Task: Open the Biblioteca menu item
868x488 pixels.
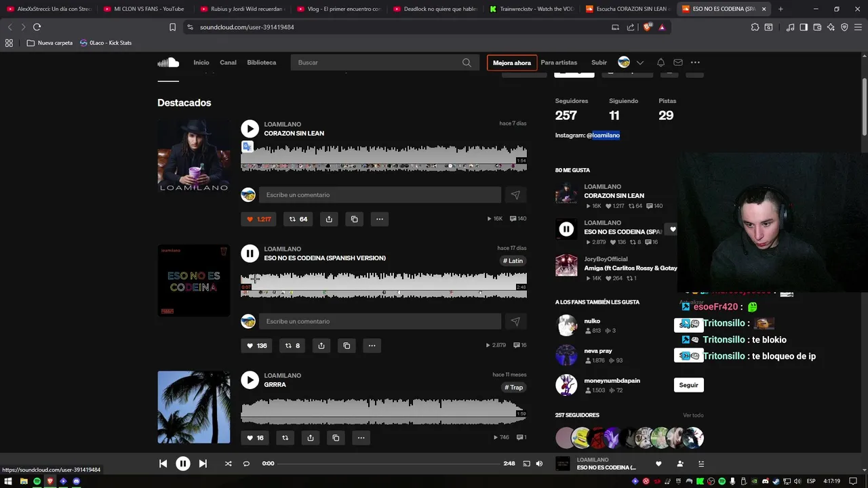Action: 262,62
